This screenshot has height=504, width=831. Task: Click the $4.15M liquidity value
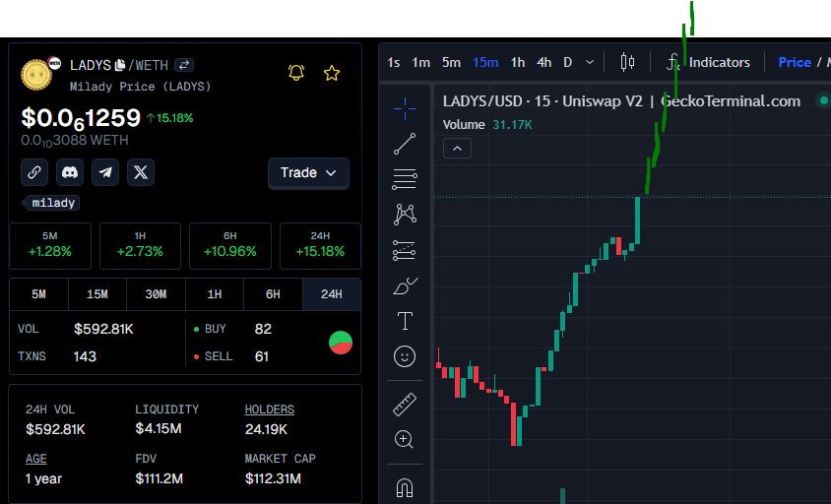pyautogui.click(x=159, y=428)
